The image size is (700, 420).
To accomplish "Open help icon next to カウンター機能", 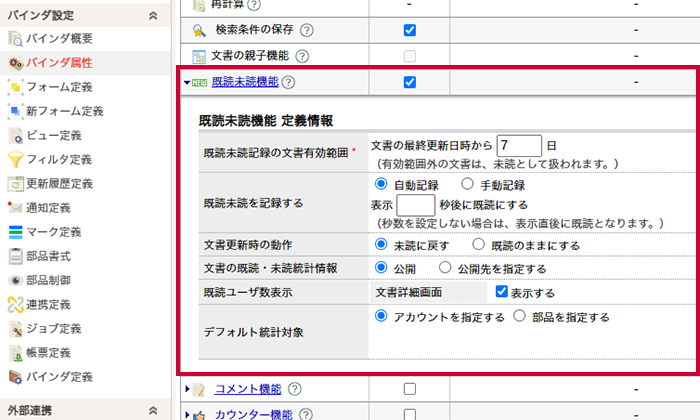I will tap(305, 414).
